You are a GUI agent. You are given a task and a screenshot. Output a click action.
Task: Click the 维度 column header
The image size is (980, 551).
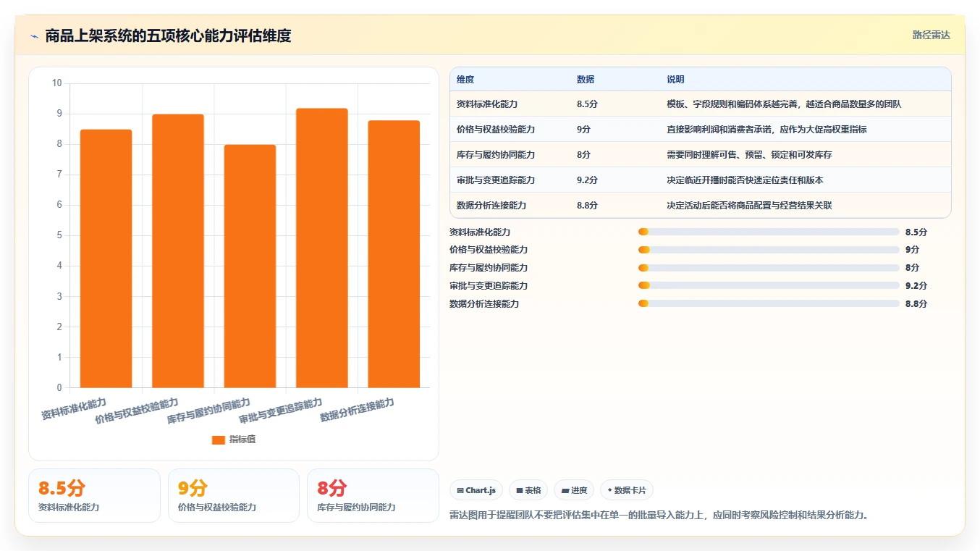(465, 80)
